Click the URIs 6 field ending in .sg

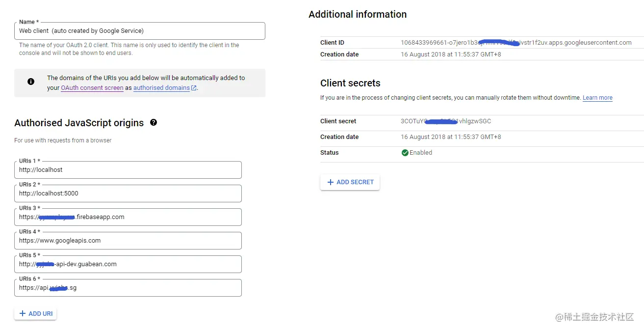(128, 288)
